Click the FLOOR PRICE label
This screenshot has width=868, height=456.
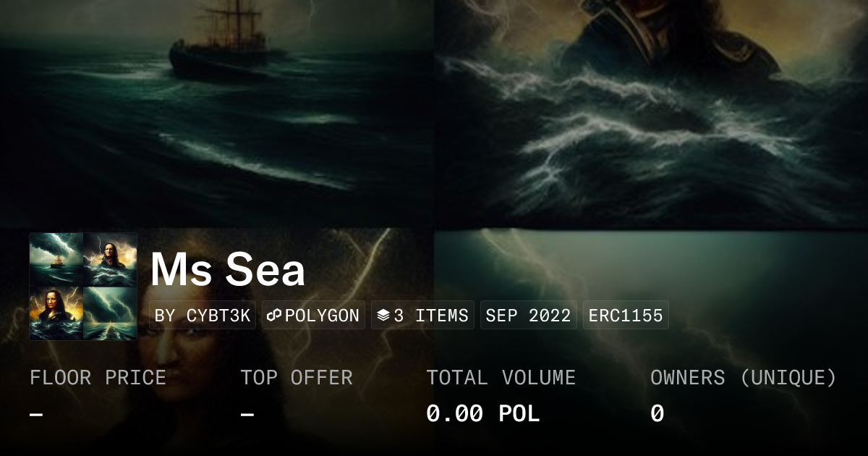click(x=98, y=378)
